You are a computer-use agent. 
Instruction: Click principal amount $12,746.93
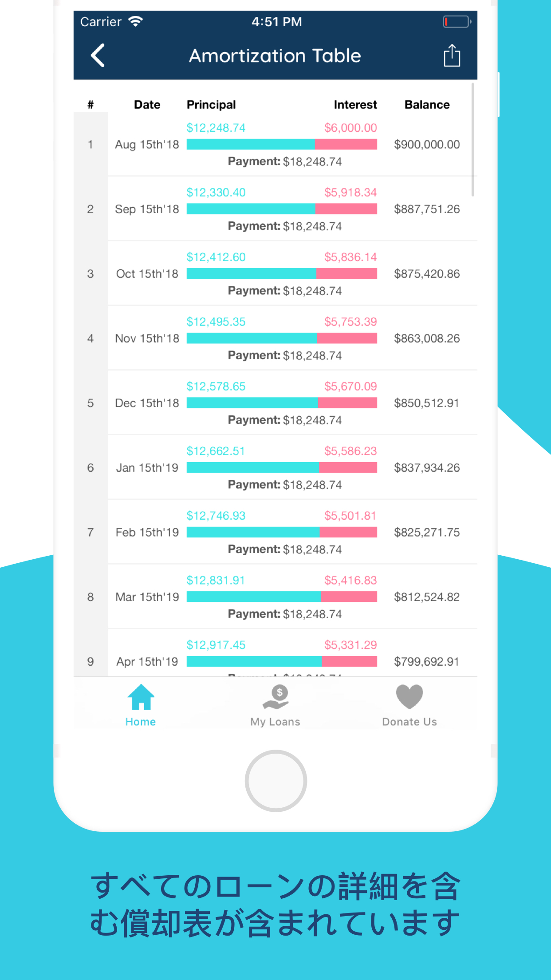(216, 516)
